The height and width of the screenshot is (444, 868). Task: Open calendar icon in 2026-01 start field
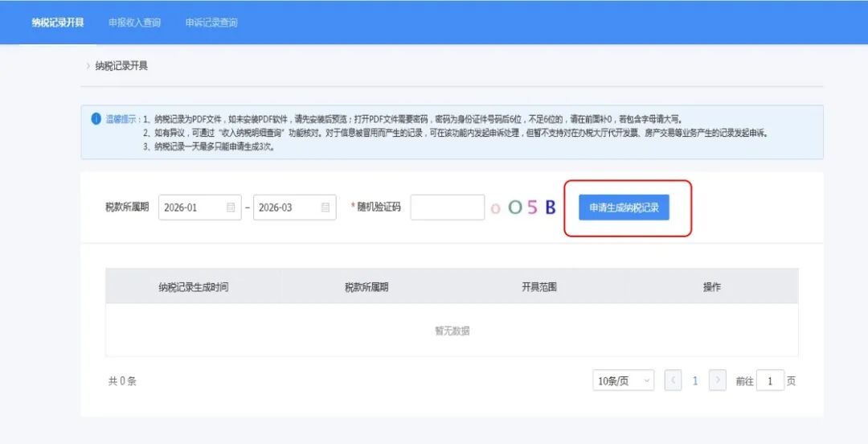[231, 208]
